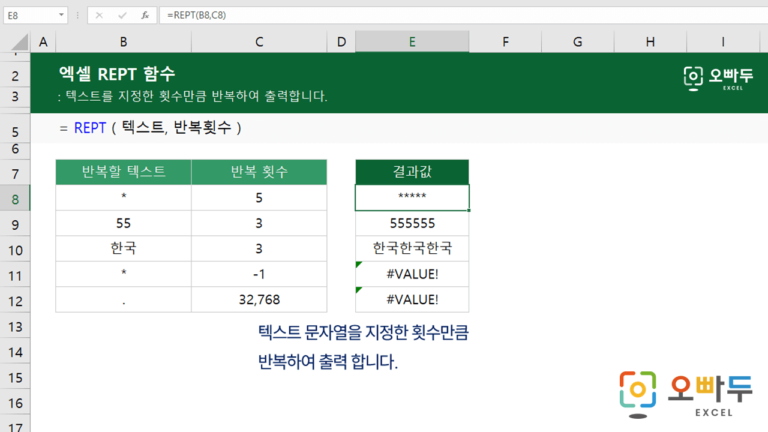Select column B header
Viewport: 768px width, 432px height.
click(x=123, y=42)
